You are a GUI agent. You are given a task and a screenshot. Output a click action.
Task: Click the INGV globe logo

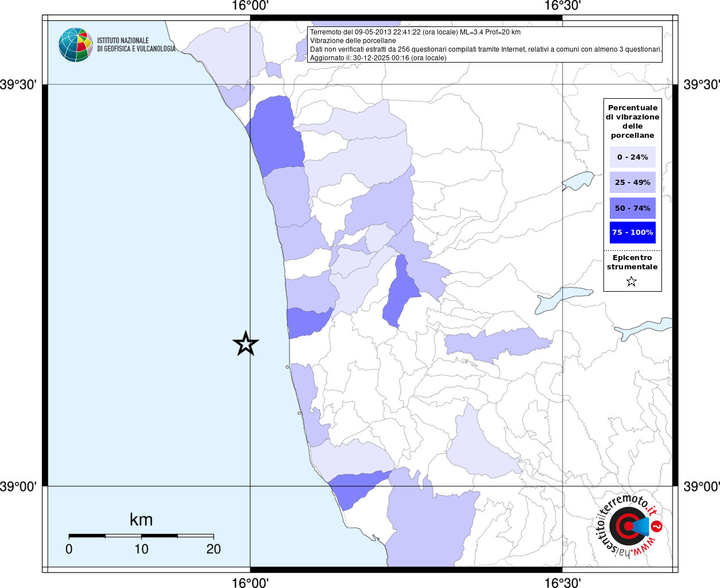pos(75,45)
